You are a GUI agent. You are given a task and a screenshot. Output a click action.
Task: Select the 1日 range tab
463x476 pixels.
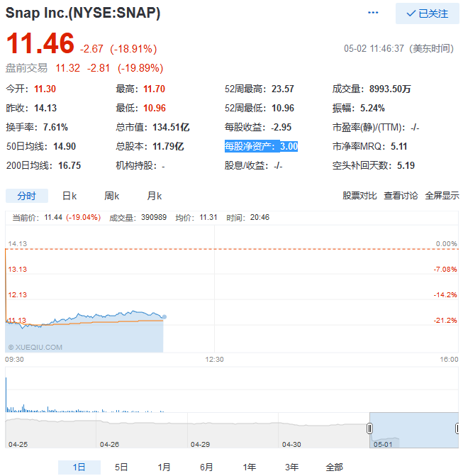tap(79, 467)
